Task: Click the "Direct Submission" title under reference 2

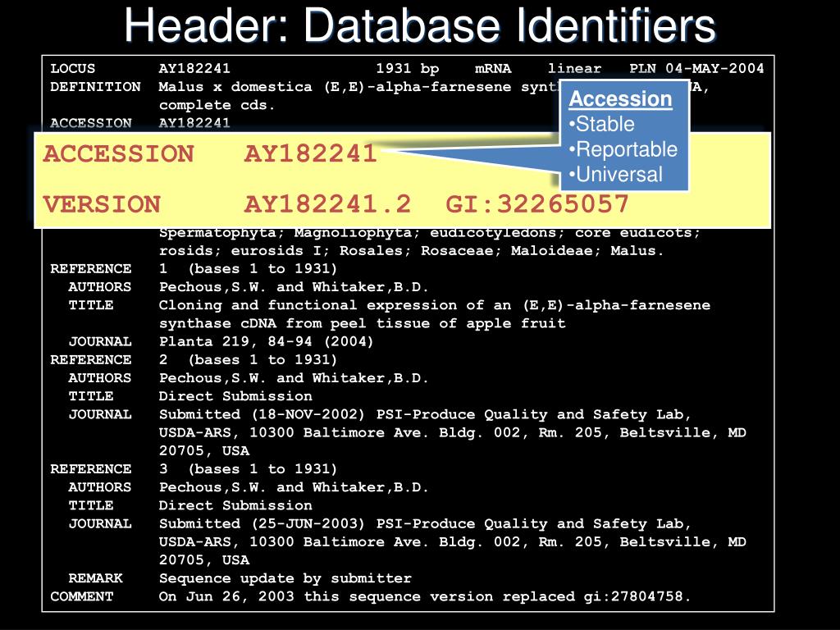Action: 235,396
